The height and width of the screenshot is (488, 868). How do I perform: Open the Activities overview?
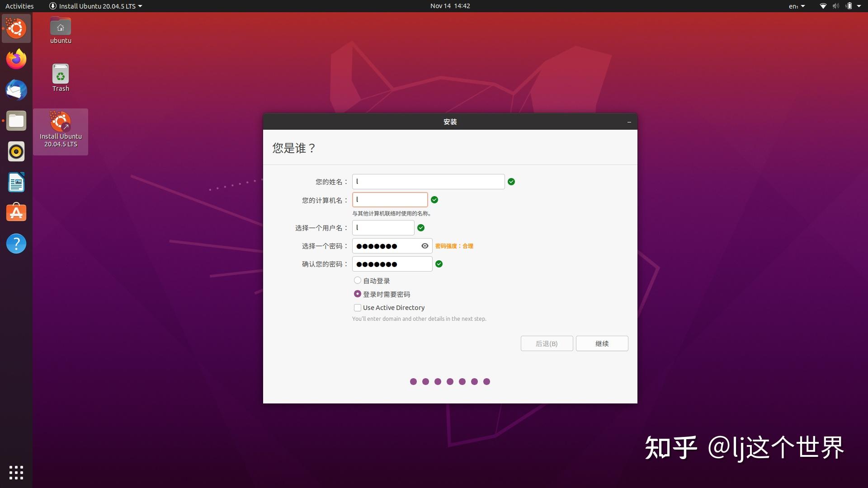(19, 6)
